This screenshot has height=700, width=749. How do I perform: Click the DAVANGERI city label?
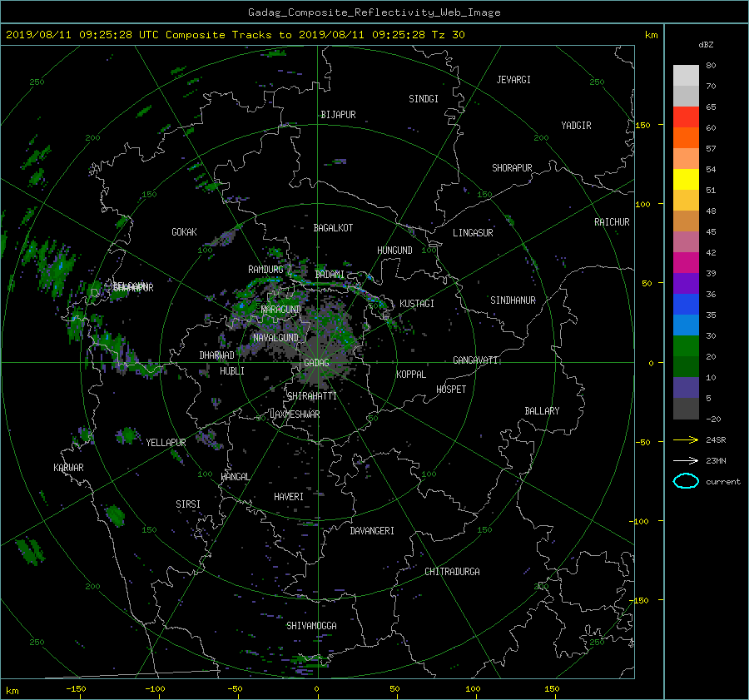coord(372,531)
